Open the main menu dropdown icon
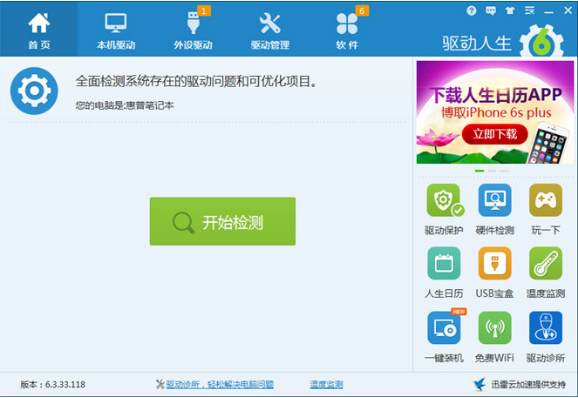578x398 pixels. [530, 11]
